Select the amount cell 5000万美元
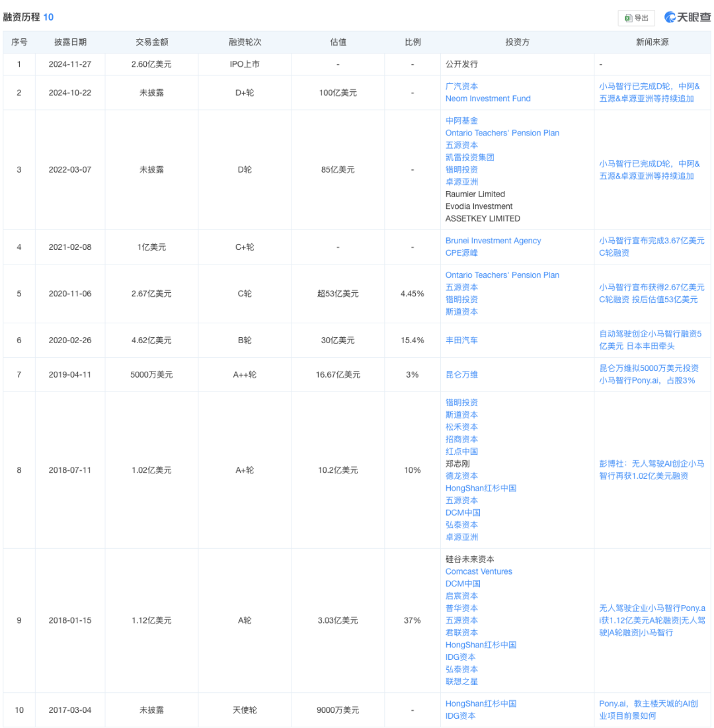Image resolution: width=714 pixels, height=728 pixels. click(x=151, y=375)
